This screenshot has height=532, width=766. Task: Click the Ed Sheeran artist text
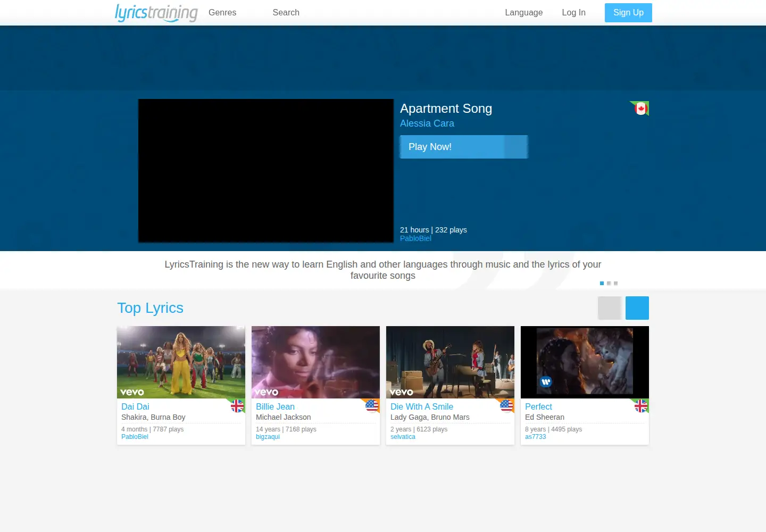[x=545, y=417]
